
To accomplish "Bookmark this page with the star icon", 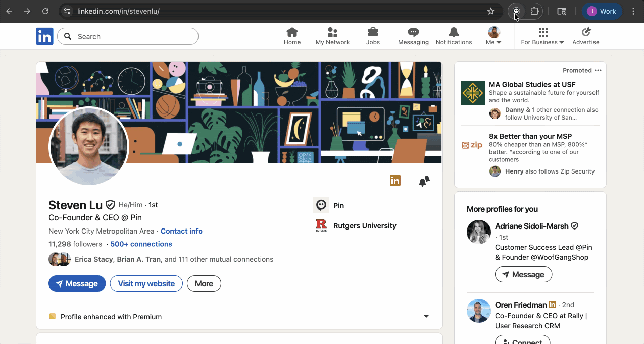I will 490,11.
